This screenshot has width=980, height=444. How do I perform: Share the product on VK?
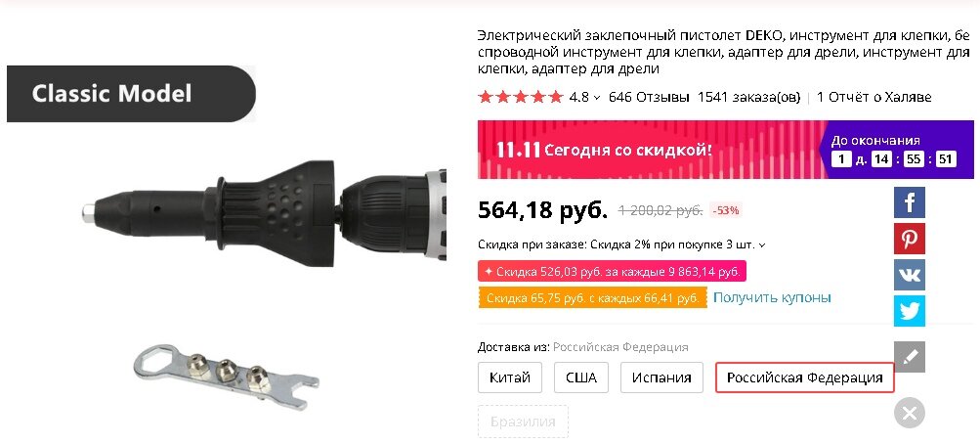909,275
